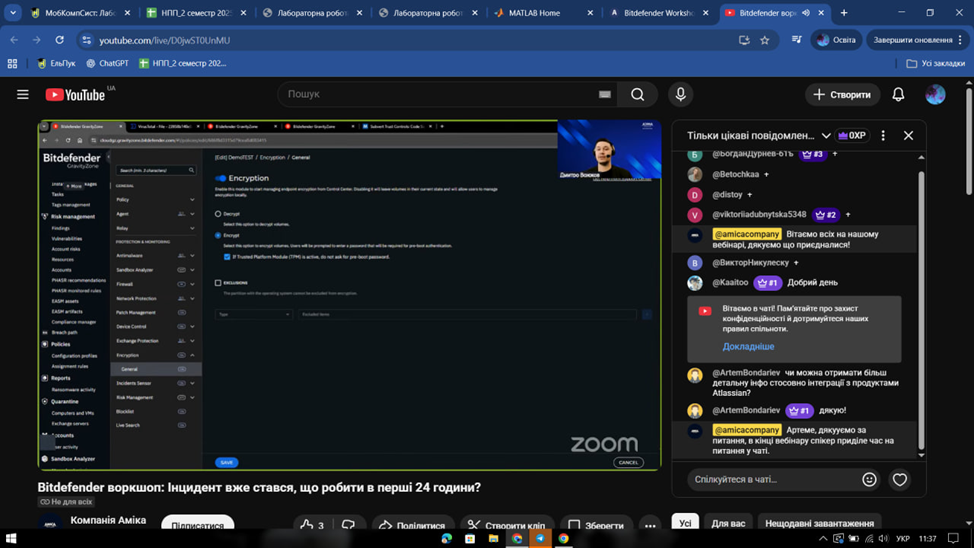Click the Створити button
Image resolution: width=974 pixels, height=548 pixels.
pyautogui.click(x=842, y=94)
